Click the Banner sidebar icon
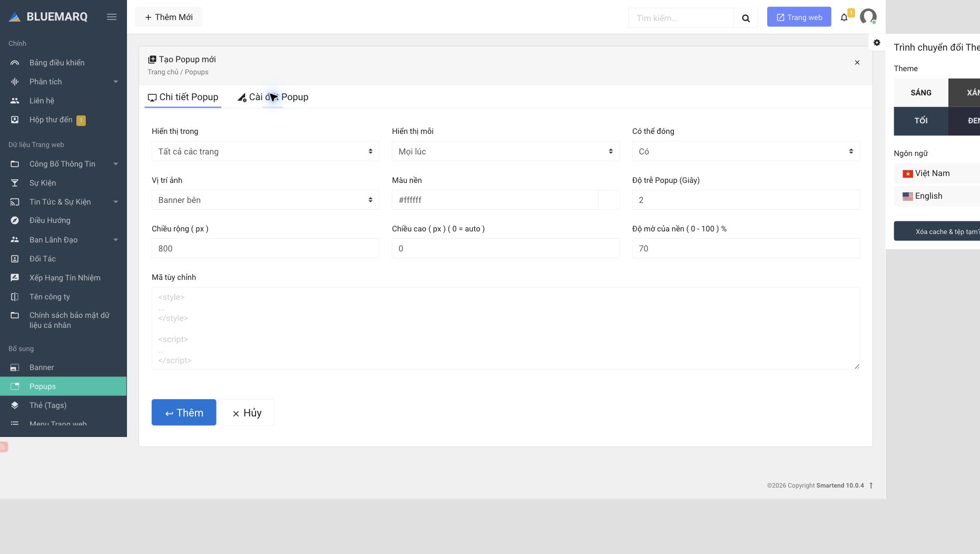The width and height of the screenshot is (980, 554). pos(15,367)
